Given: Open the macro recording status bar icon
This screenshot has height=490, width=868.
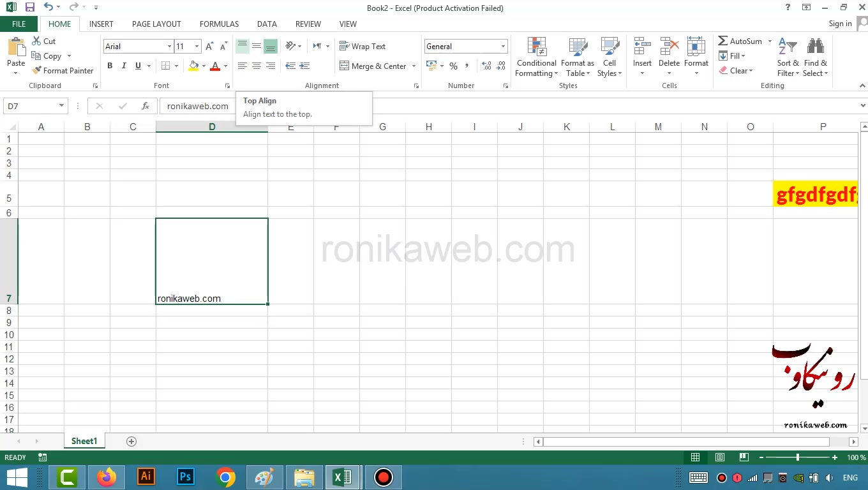Looking at the screenshot, I should pos(43,457).
